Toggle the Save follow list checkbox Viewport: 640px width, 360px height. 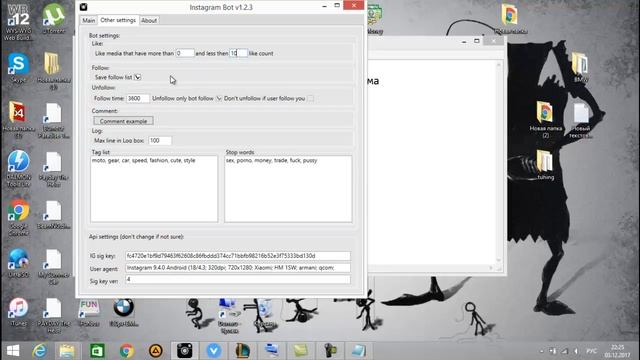pyautogui.click(x=138, y=77)
